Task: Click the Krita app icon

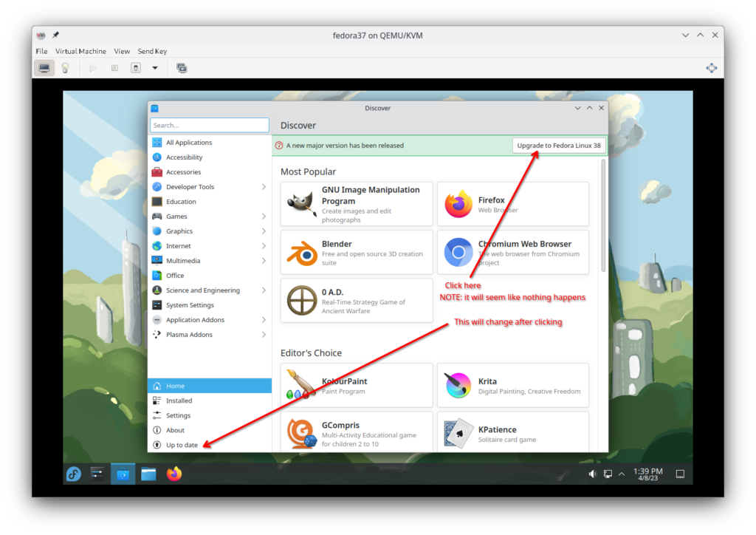Action: [x=458, y=385]
